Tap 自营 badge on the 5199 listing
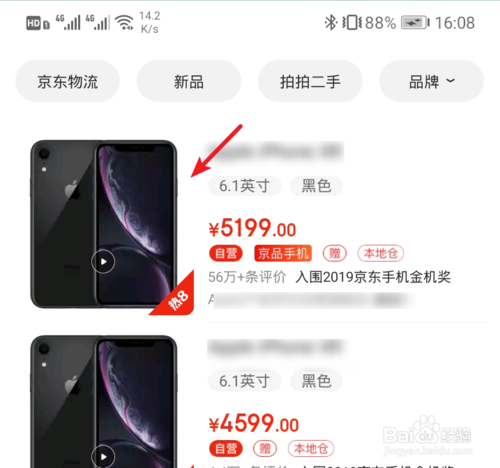This screenshot has height=468, width=500. tap(226, 253)
